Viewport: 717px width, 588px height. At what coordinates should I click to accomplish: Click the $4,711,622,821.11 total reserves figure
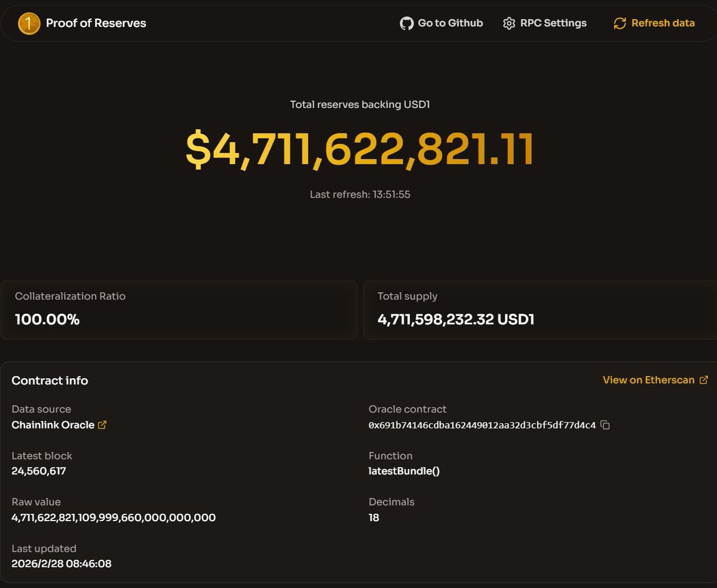[359, 149]
